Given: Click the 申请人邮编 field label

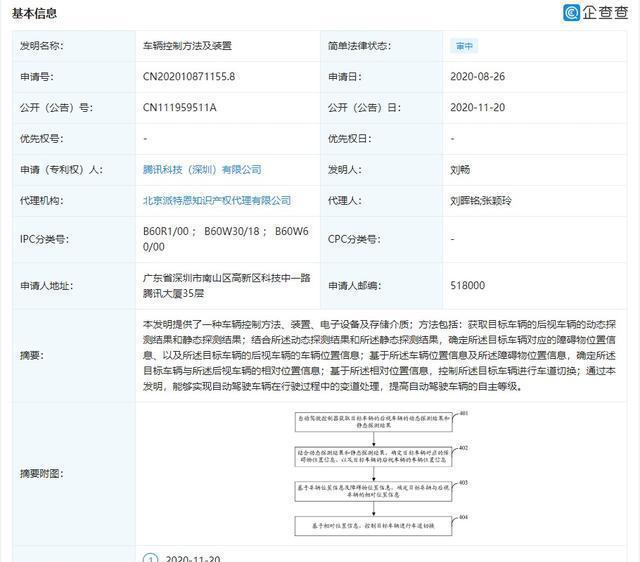Looking at the screenshot, I should coord(354,285).
